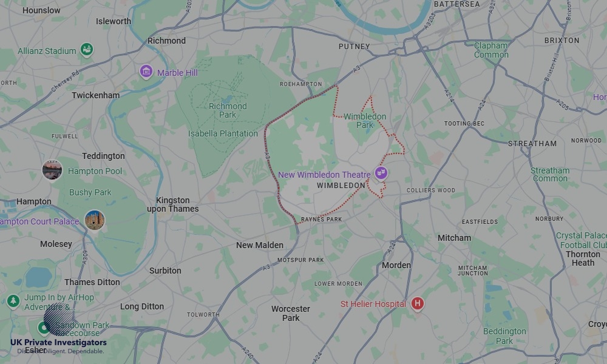Select the WIMBLEDON district label
The image size is (607, 364).
pos(341,186)
